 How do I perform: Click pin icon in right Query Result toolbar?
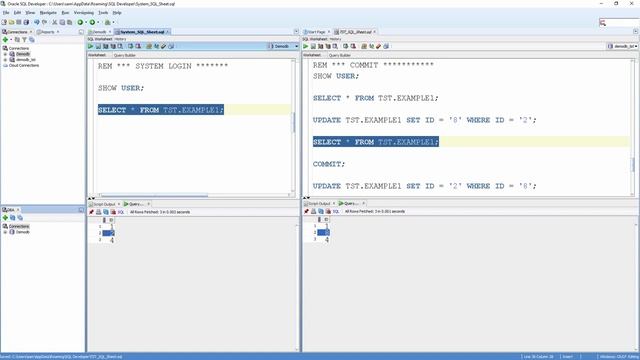point(307,211)
